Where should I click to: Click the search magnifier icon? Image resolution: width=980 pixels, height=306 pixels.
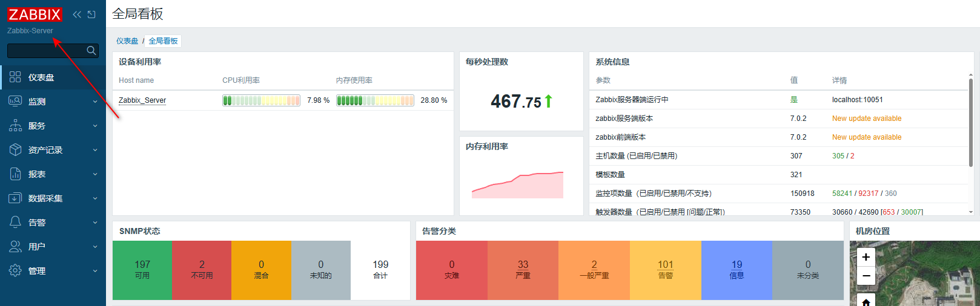click(91, 51)
